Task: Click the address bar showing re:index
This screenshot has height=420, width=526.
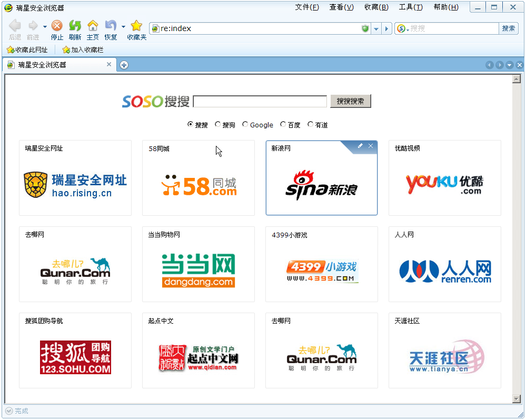Action: click(260, 28)
